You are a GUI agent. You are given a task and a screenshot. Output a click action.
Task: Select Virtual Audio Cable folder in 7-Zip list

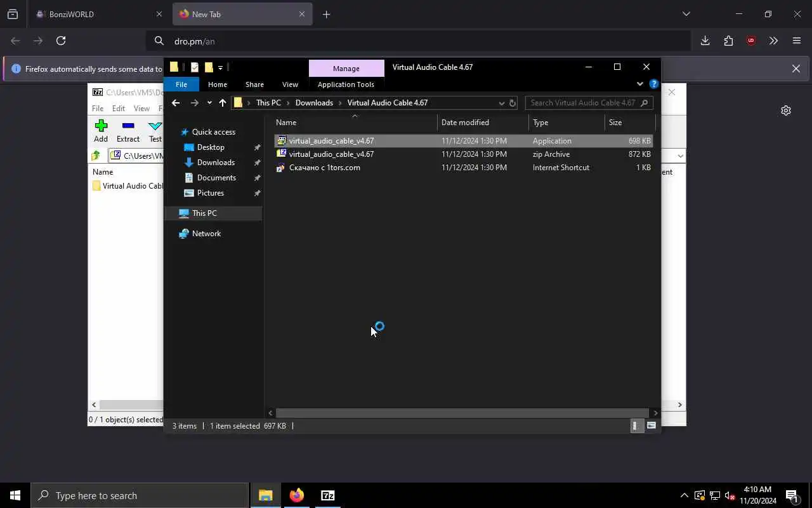tap(128, 186)
